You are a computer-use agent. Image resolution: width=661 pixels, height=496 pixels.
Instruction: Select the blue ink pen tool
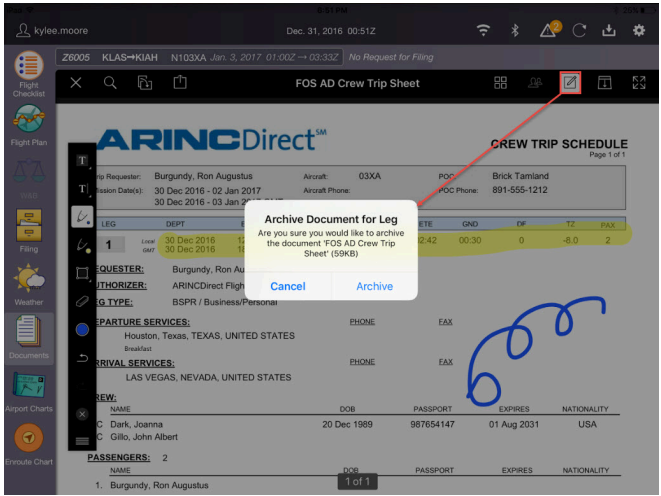tap(82, 217)
